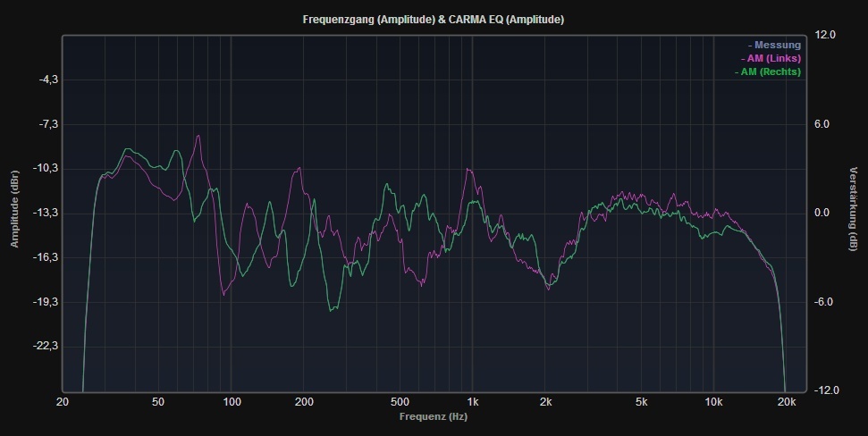Click the 50 Hz tick label

pyautogui.click(x=158, y=402)
